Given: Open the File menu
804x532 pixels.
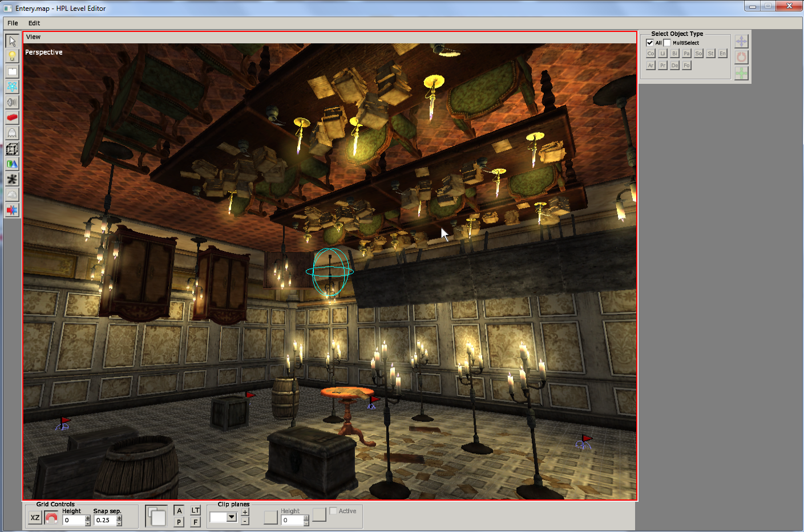Looking at the screenshot, I should 13,23.
